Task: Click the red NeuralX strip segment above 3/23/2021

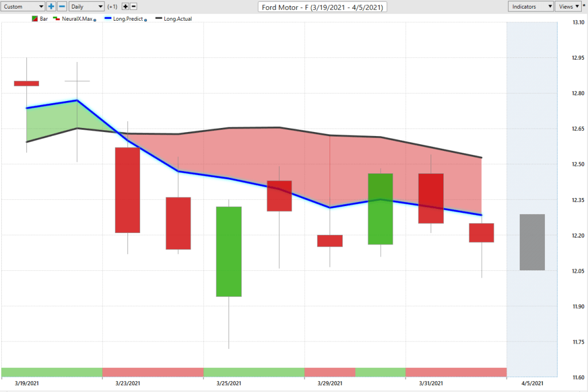Action: (x=153, y=372)
